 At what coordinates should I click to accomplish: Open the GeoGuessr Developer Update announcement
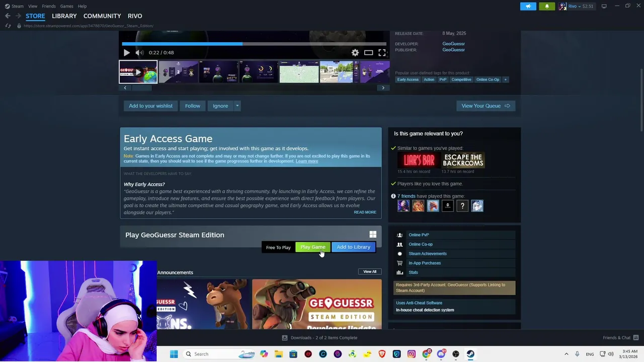pos(317,304)
